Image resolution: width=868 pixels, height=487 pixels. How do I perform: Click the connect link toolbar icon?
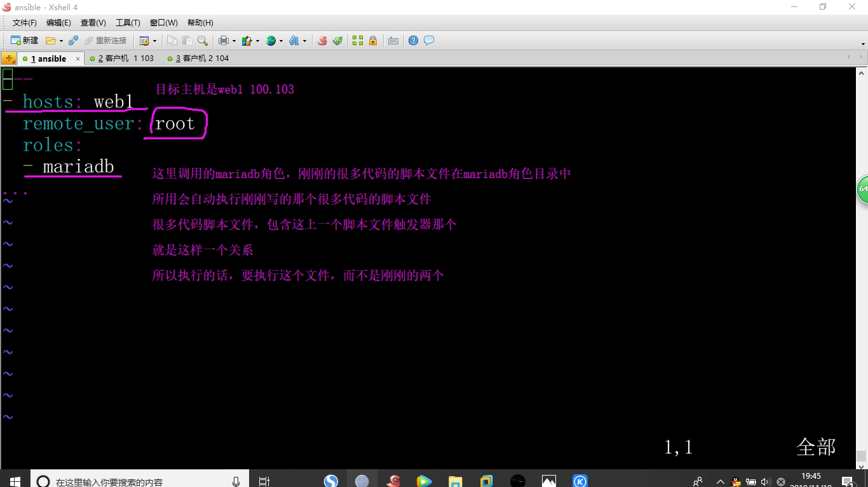(74, 41)
